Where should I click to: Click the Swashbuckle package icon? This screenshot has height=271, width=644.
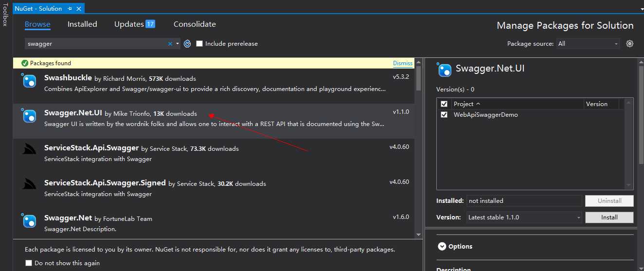point(29,81)
